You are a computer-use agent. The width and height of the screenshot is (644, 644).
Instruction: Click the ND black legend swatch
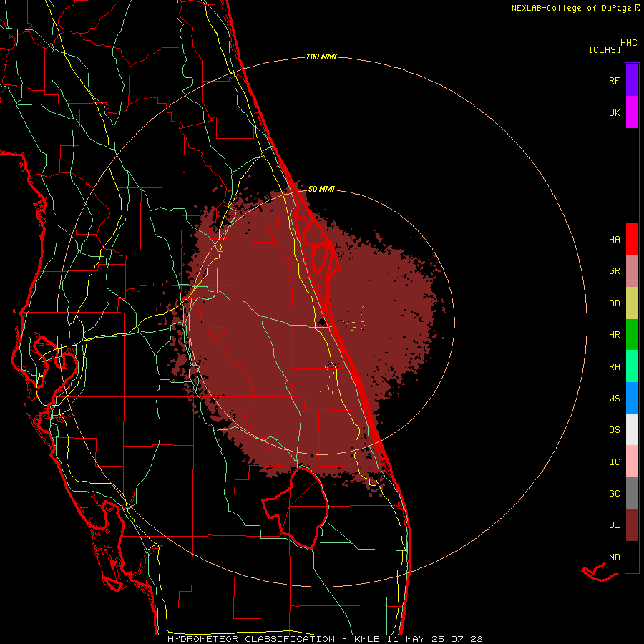(632, 557)
